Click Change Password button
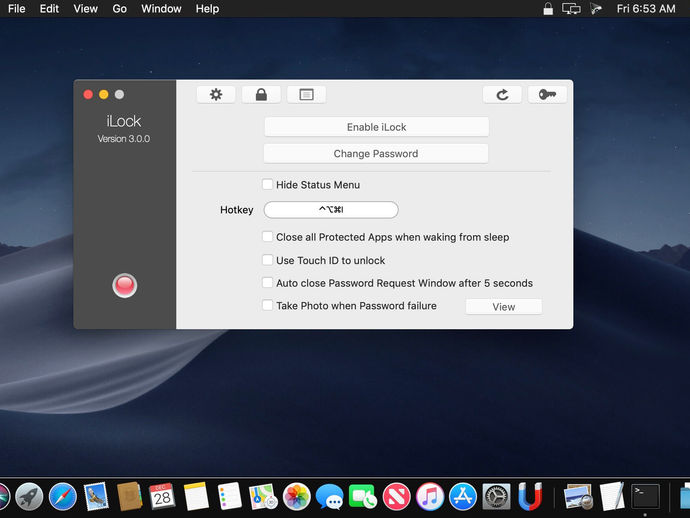This screenshot has width=690, height=518. (376, 154)
